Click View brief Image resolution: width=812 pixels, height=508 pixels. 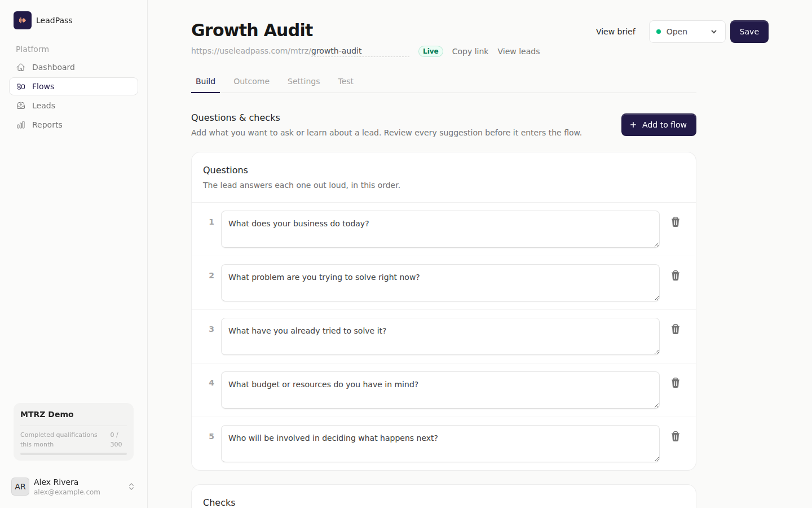(615, 32)
